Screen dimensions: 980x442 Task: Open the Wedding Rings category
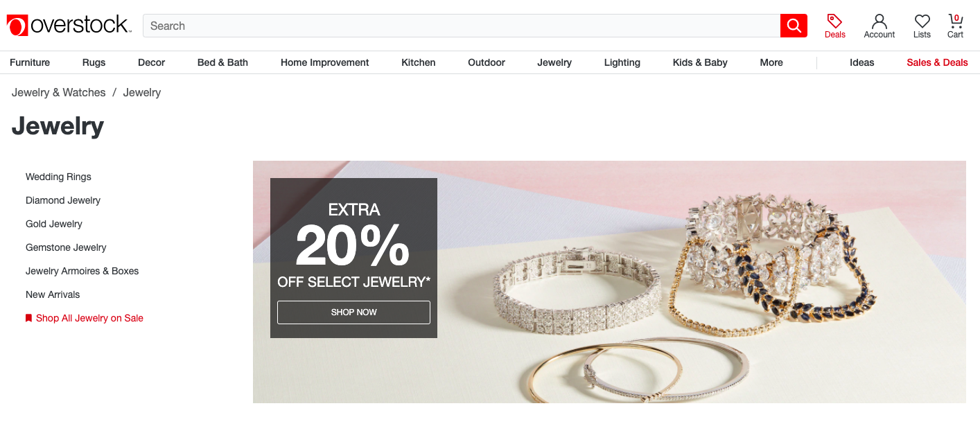[58, 177]
